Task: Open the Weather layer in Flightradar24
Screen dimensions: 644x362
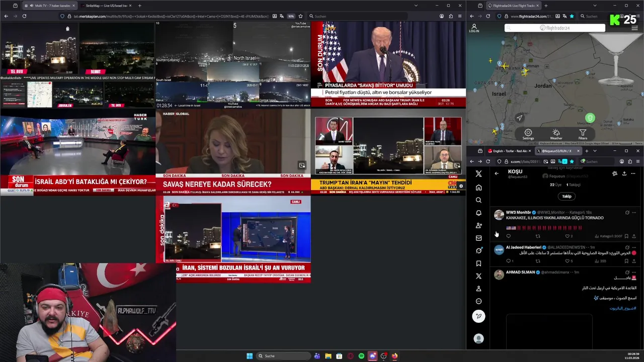Action: 556,135
